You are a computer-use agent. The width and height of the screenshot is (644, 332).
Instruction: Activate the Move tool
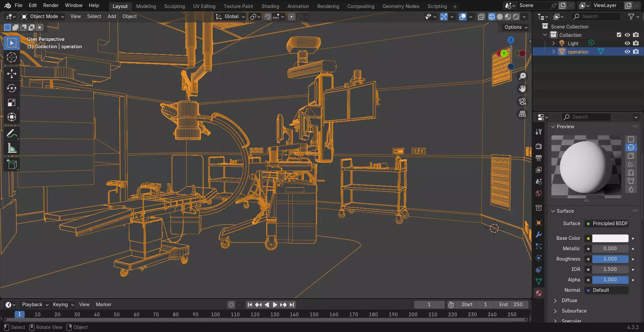click(x=12, y=73)
